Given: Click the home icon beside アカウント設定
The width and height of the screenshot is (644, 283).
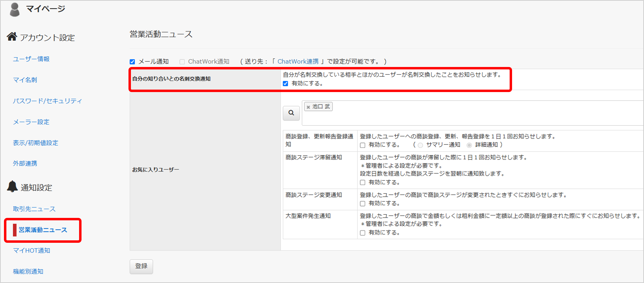Looking at the screenshot, I should point(12,37).
